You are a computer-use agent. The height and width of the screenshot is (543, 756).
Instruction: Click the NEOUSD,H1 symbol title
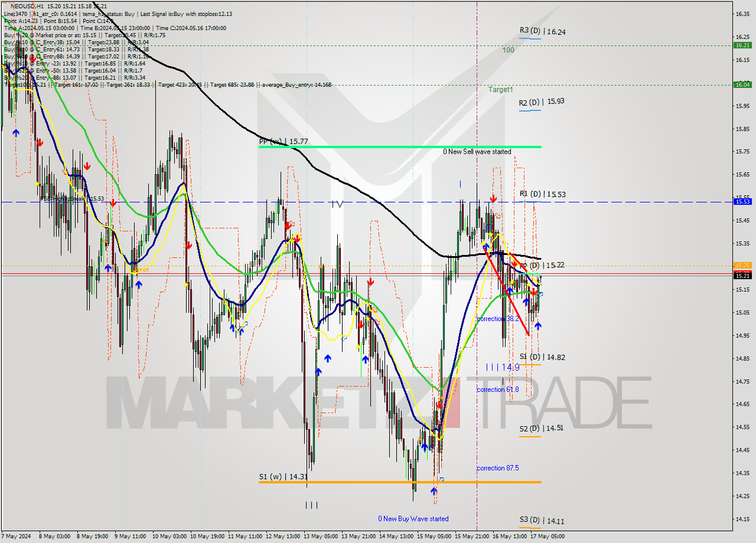(x=27, y=6)
